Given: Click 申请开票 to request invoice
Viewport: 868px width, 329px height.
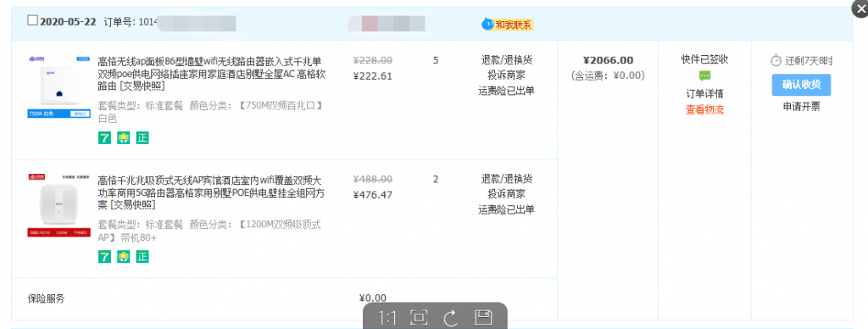Looking at the screenshot, I should coord(801,107).
